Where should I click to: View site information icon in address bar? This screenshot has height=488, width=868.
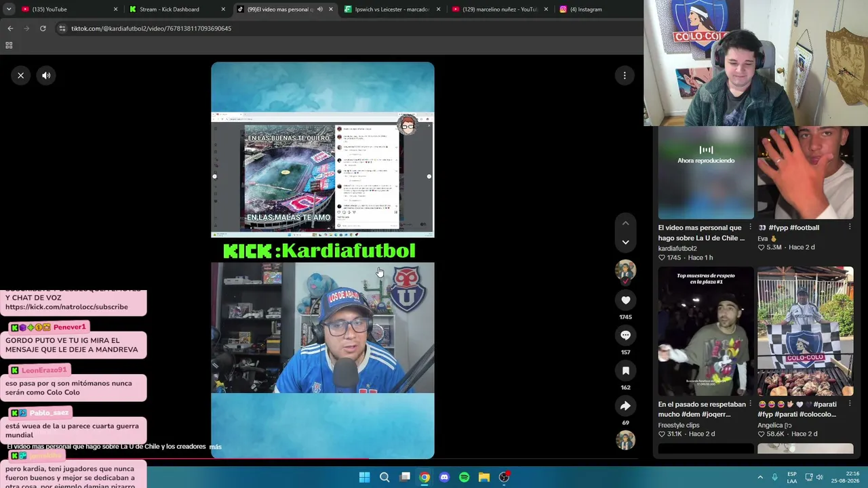point(62,28)
